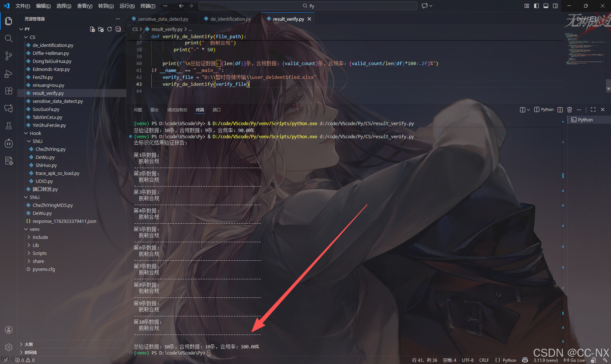The image size is (611, 364).
Task: Open the Copilot chat dropdown arrow
Action: tap(431, 6)
